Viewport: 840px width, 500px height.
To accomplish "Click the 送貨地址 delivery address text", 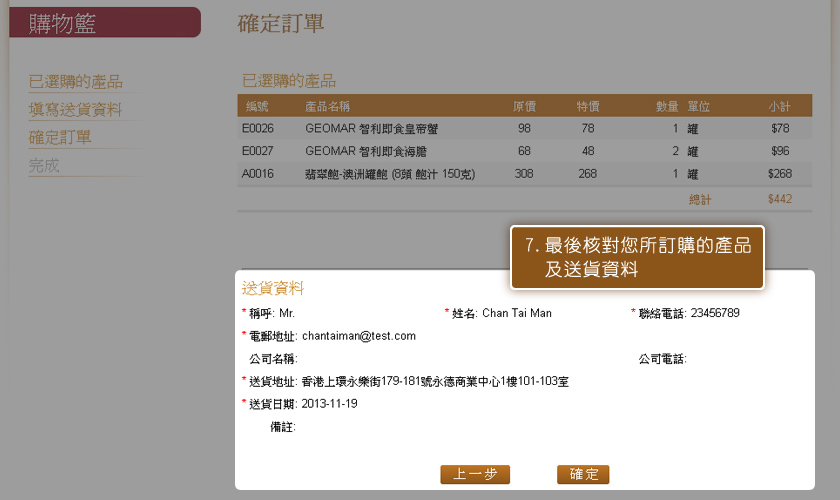I will (x=435, y=381).
